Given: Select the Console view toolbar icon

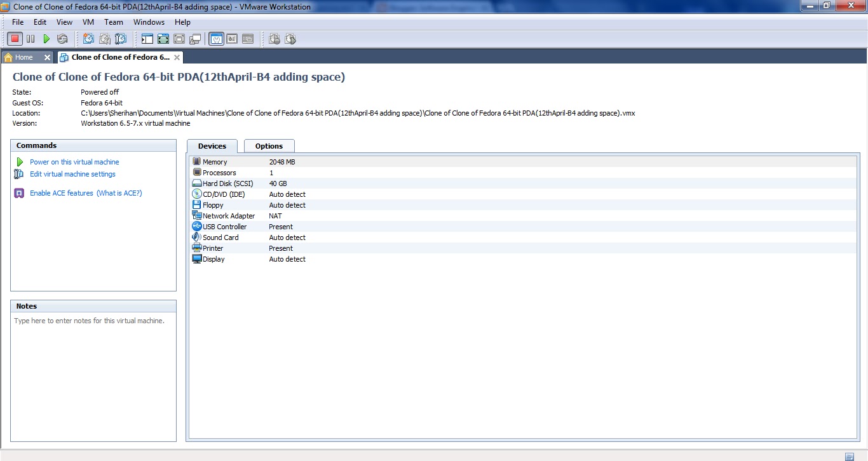Looking at the screenshot, I should [248, 39].
